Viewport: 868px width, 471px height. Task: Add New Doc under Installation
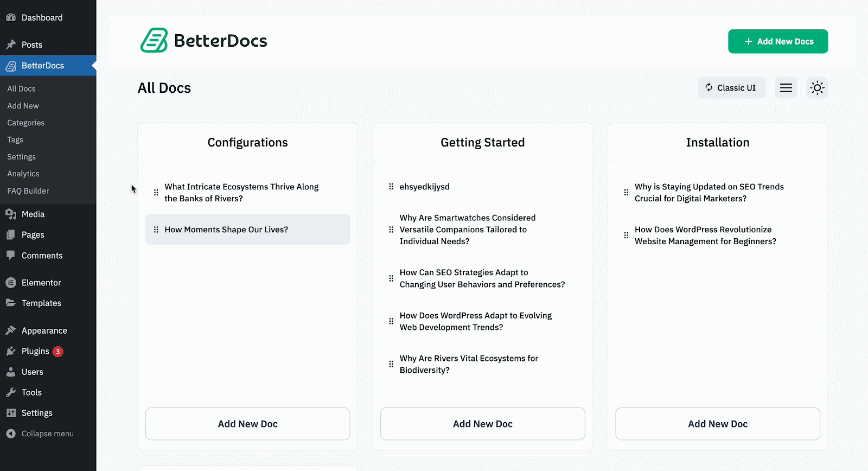[718, 424]
